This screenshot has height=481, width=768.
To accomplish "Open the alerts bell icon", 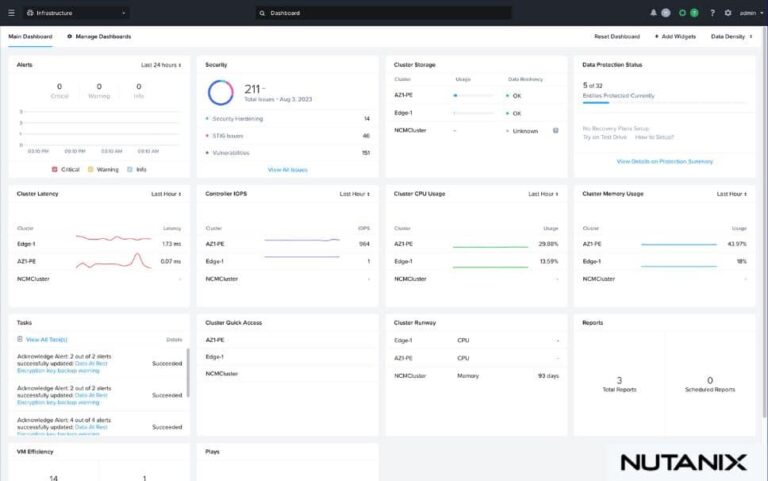I will 653,13.
